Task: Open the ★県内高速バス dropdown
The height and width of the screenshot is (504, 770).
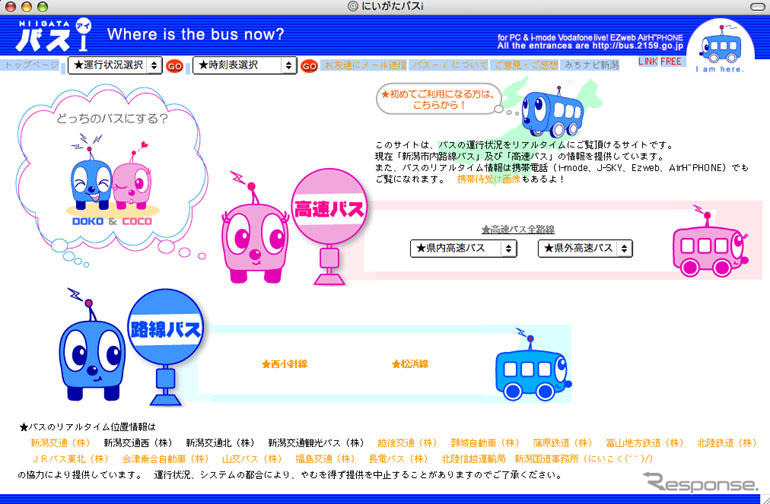Action: (x=464, y=249)
